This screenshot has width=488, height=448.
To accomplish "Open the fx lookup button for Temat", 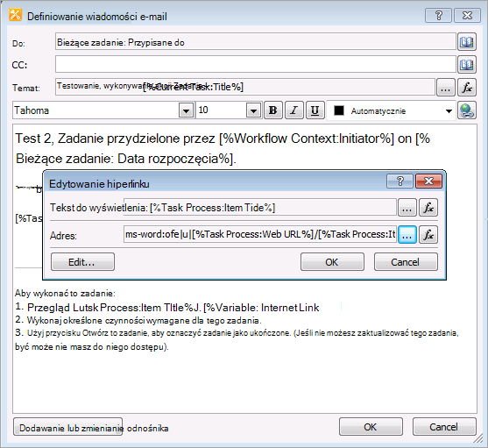I will (467, 87).
